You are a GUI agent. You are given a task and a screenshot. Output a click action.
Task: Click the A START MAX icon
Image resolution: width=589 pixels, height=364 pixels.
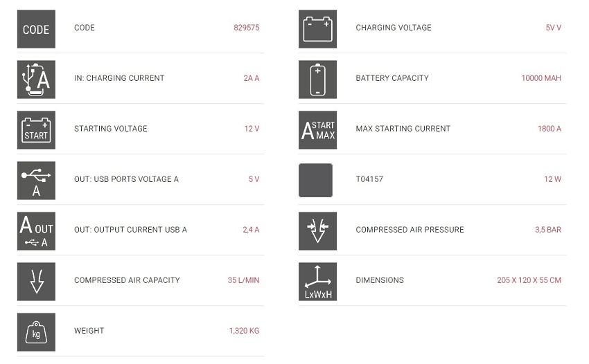click(318, 130)
